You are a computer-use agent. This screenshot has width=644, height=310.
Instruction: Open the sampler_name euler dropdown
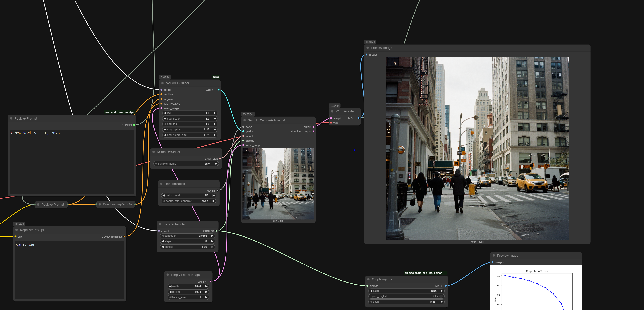[186, 164]
